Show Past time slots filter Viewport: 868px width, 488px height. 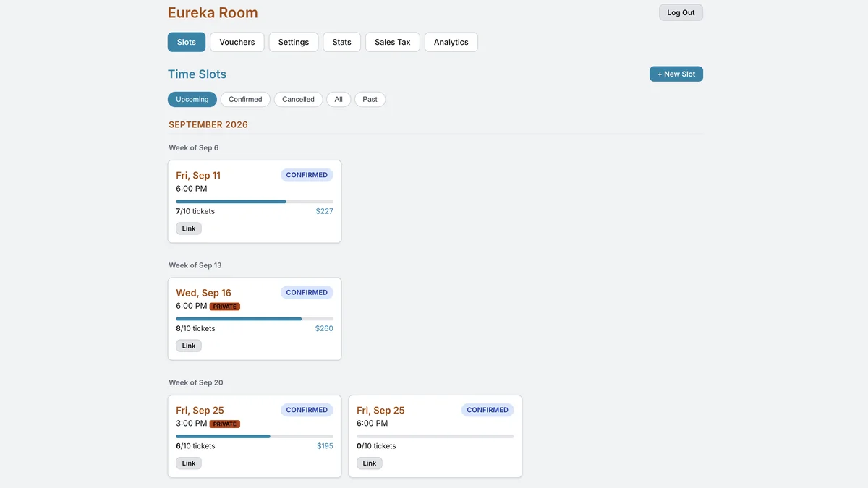[x=370, y=99]
